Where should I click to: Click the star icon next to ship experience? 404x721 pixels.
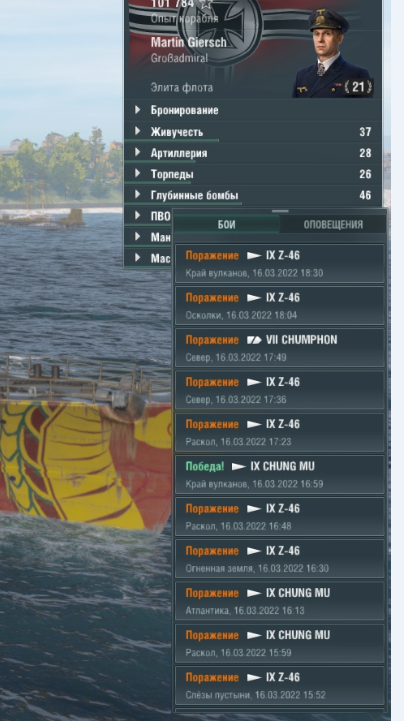click(x=206, y=4)
